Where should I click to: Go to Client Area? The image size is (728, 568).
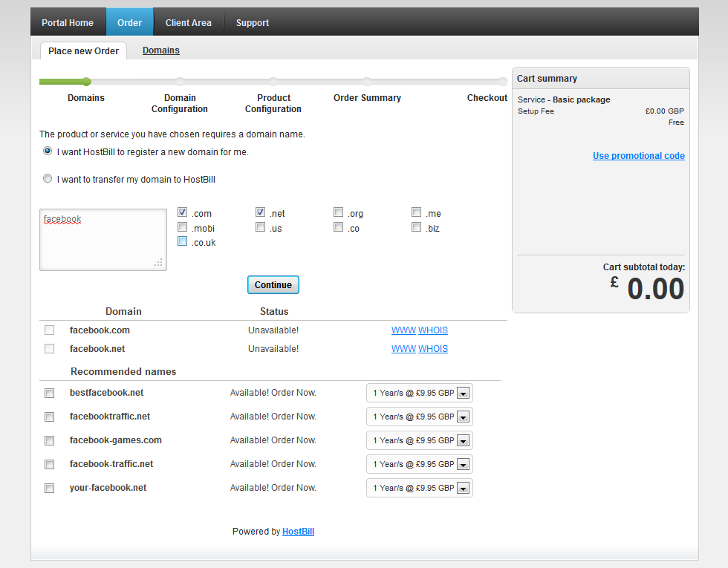click(x=189, y=22)
